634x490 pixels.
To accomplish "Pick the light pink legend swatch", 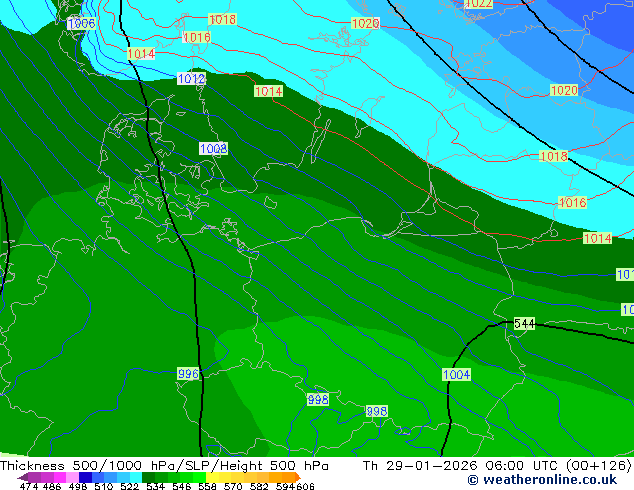I will click(x=72, y=477).
